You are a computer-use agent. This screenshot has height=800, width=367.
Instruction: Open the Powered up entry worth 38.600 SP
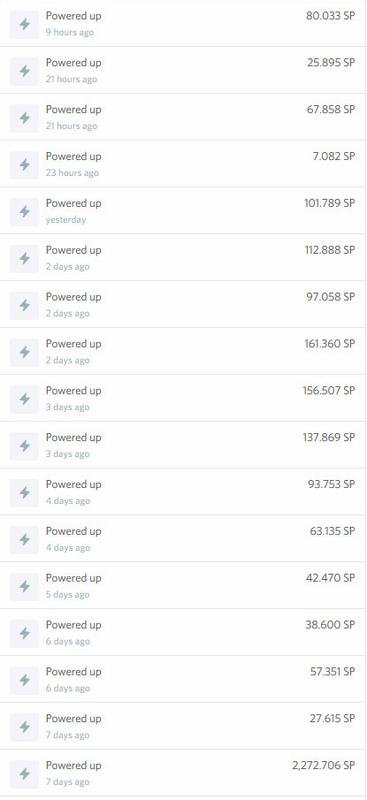183,633
